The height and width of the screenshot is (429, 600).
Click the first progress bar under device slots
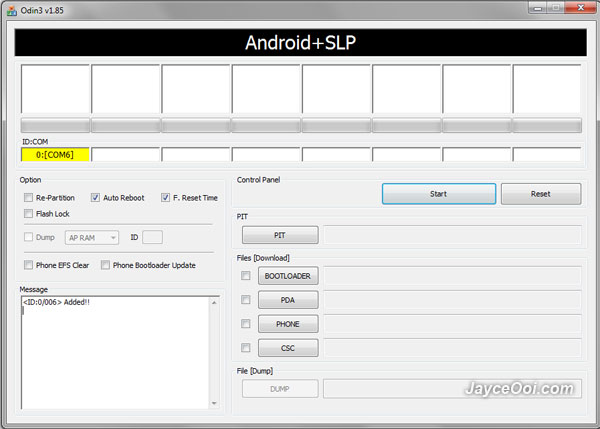(x=55, y=126)
